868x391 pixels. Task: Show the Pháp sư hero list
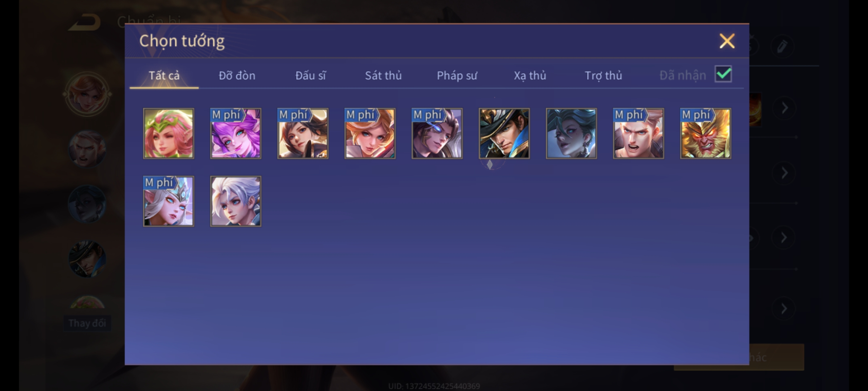pyautogui.click(x=457, y=75)
